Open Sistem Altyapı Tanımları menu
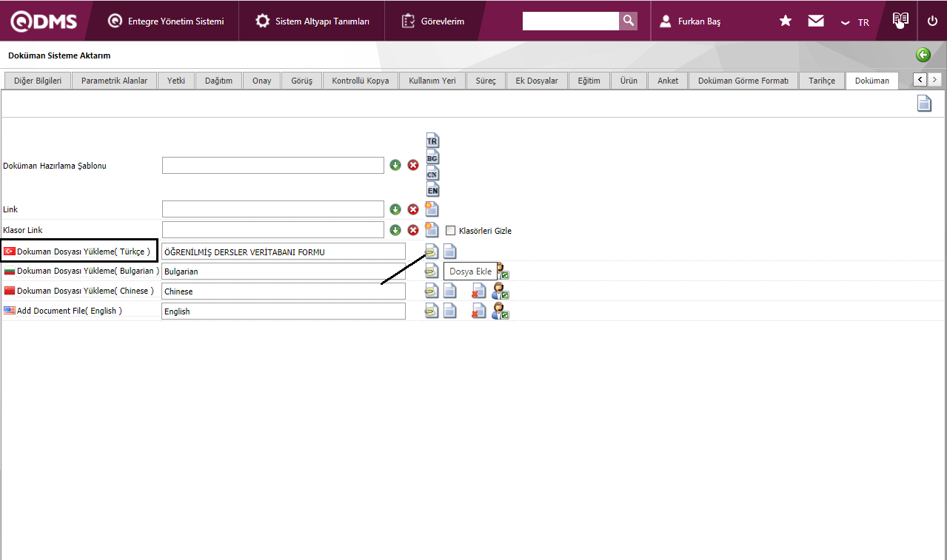 click(x=312, y=21)
